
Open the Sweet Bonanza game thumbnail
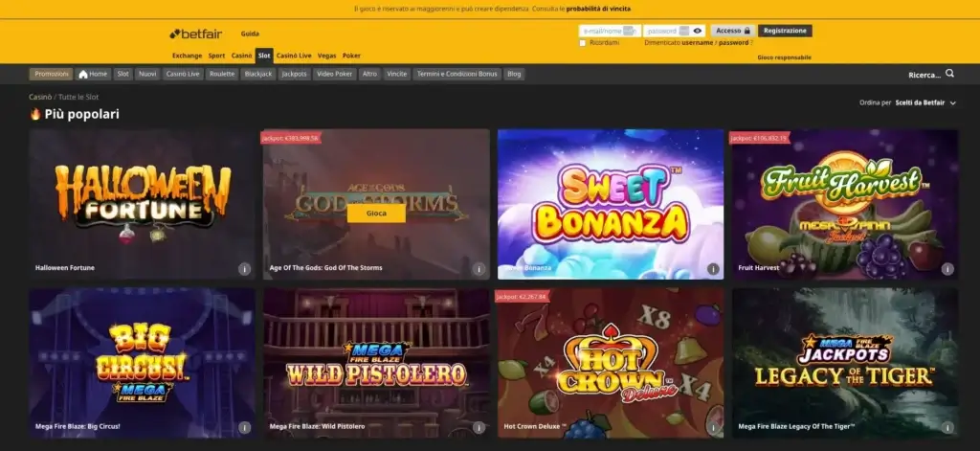[611, 204]
